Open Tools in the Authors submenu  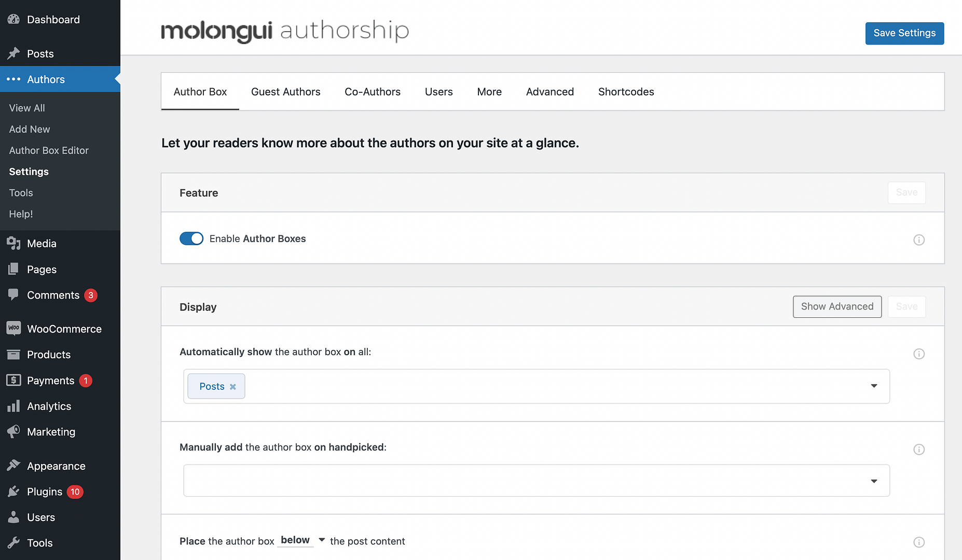(x=21, y=193)
